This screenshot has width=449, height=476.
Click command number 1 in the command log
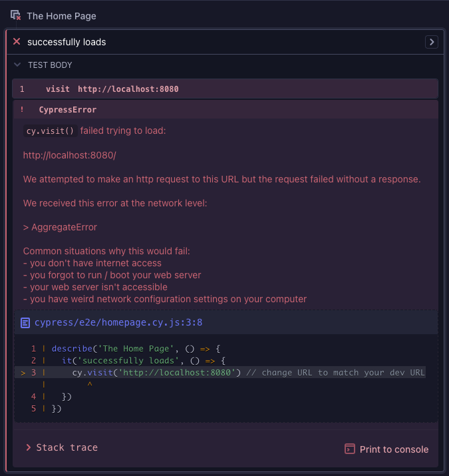(x=22, y=89)
